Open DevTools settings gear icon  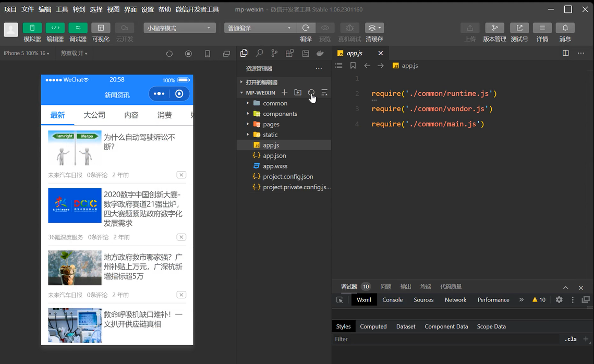click(559, 300)
